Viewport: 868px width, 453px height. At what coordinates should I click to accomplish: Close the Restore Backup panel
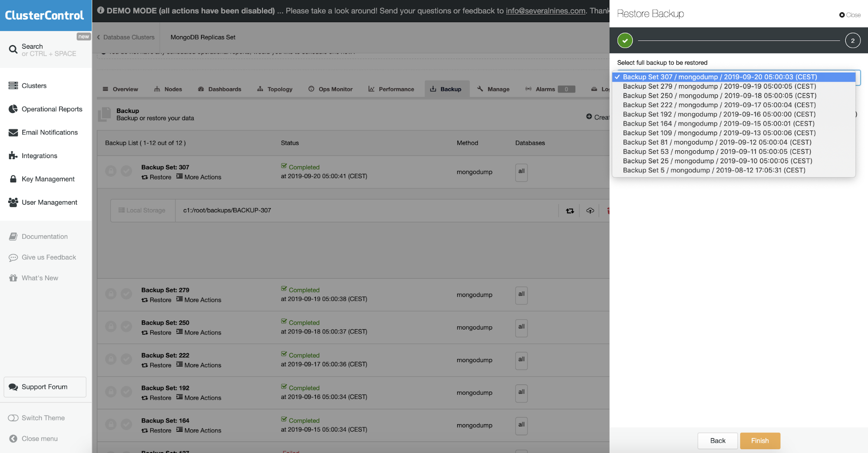point(850,15)
